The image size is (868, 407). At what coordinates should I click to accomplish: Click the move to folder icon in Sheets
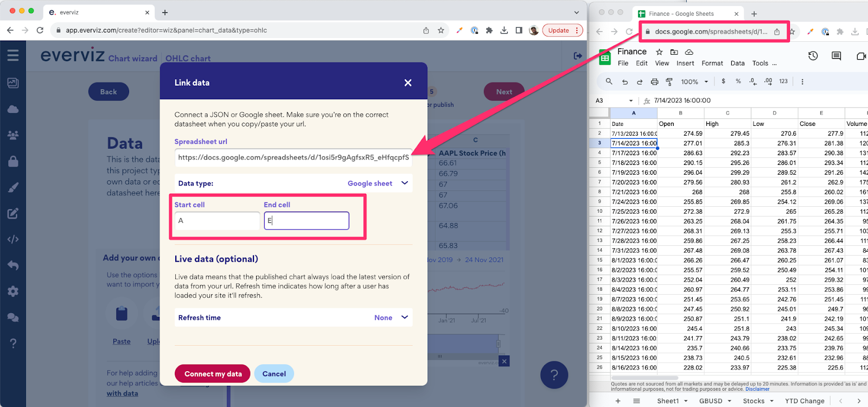click(674, 52)
